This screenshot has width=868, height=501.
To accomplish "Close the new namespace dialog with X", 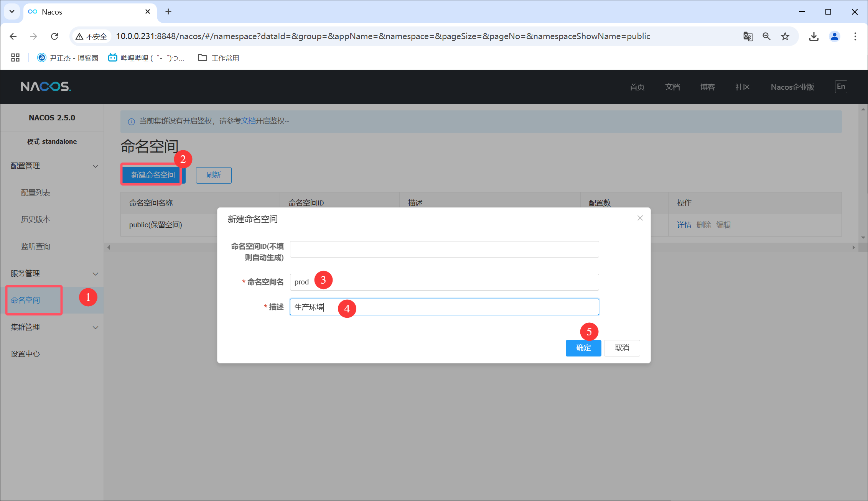I will pyautogui.click(x=640, y=218).
